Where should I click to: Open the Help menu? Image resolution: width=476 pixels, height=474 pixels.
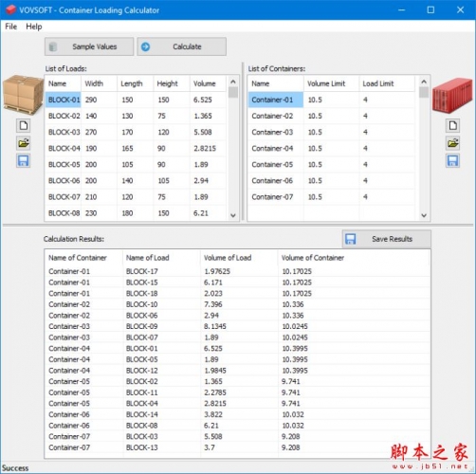click(34, 27)
